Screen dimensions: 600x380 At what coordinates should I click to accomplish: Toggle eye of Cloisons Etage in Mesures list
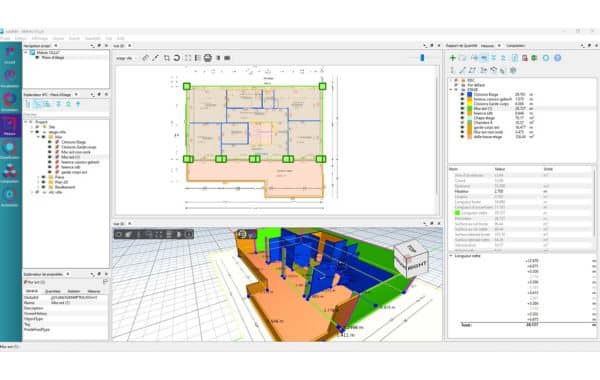(462, 94)
